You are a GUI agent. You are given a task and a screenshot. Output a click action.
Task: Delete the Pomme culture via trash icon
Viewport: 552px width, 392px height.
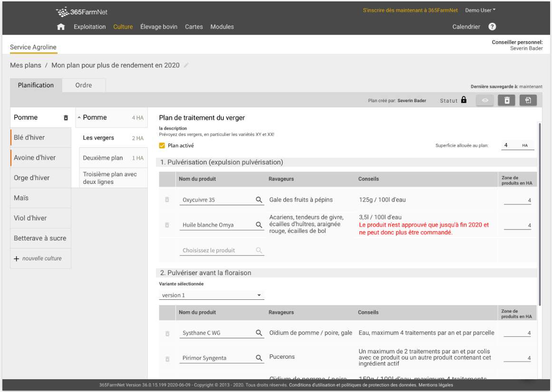[x=66, y=118]
